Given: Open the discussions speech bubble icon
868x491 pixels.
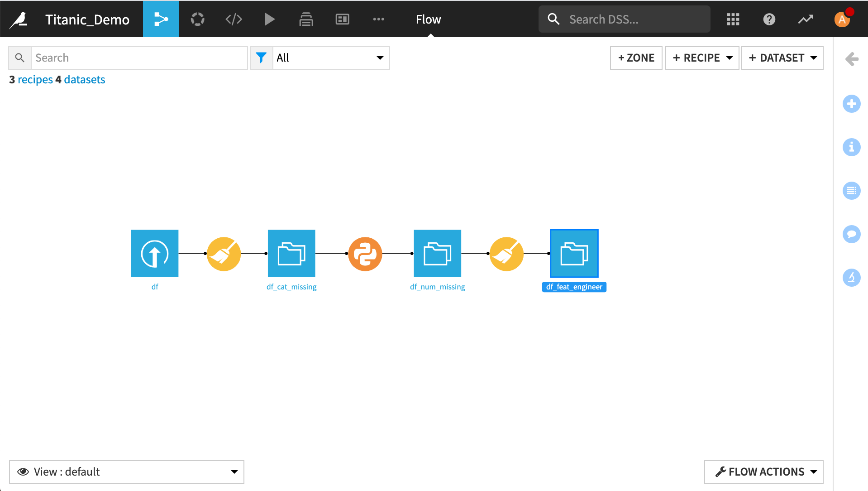Looking at the screenshot, I should point(851,234).
